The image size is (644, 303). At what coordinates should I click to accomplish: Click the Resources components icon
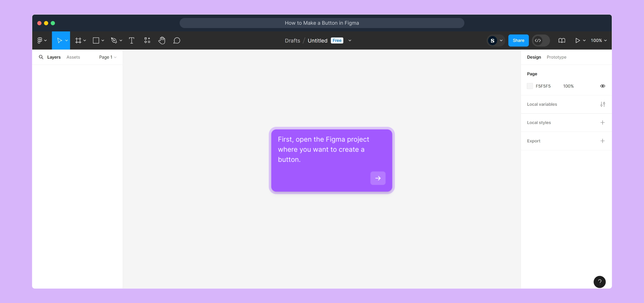coord(147,40)
